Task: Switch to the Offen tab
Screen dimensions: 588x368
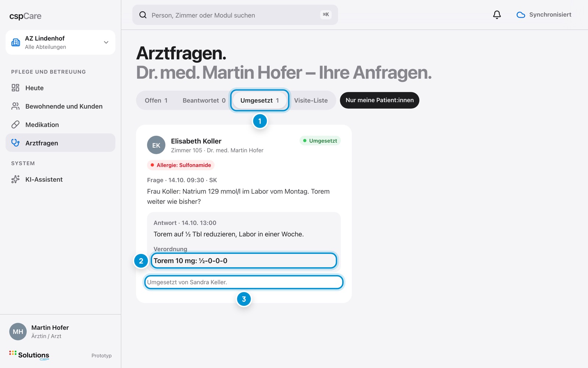Action: pyautogui.click(x=156, y=100)
